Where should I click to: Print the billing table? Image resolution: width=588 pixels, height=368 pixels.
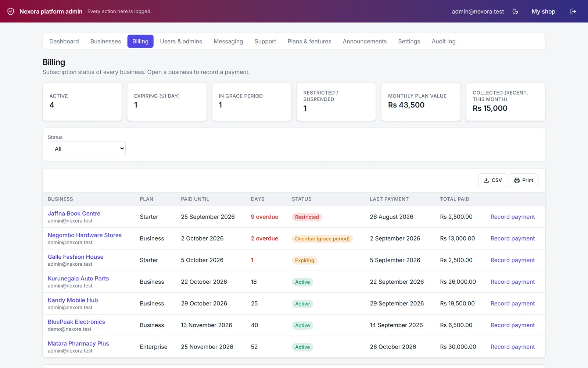coord(524,180)
